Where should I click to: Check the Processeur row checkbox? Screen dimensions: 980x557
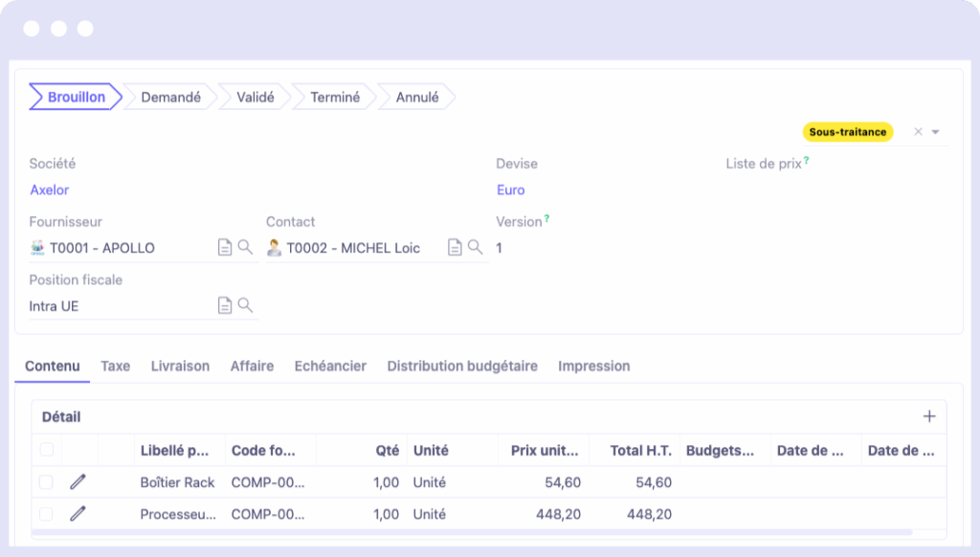(x=46, y=514)
